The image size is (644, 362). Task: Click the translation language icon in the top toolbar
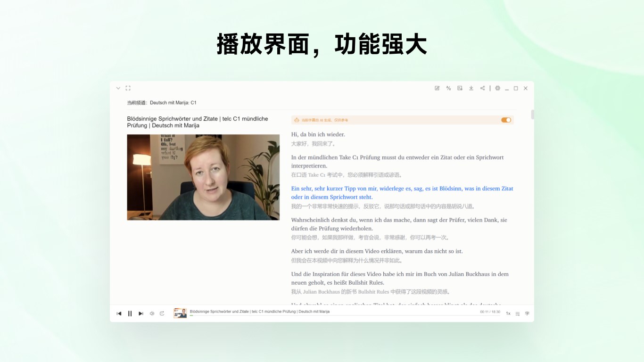[448, 88]
